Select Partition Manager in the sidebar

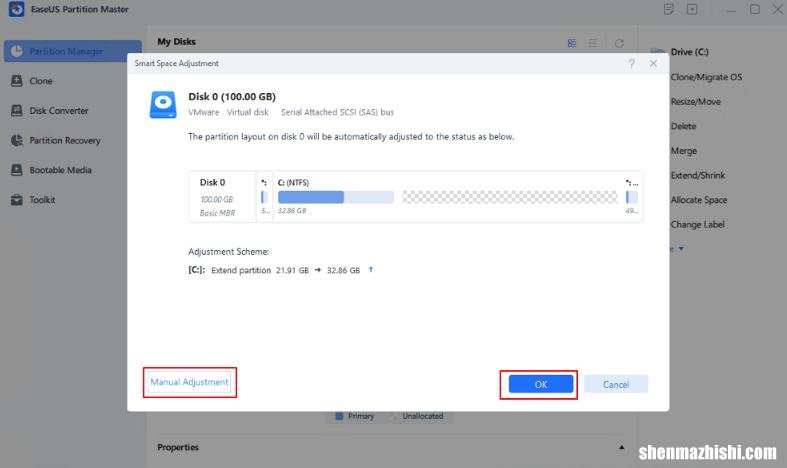pos(73,51)
